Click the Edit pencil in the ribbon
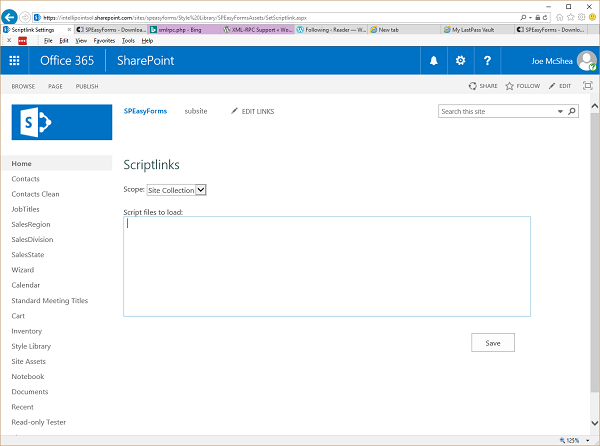The width and height of the screenshot is (600, 446). 551,86
